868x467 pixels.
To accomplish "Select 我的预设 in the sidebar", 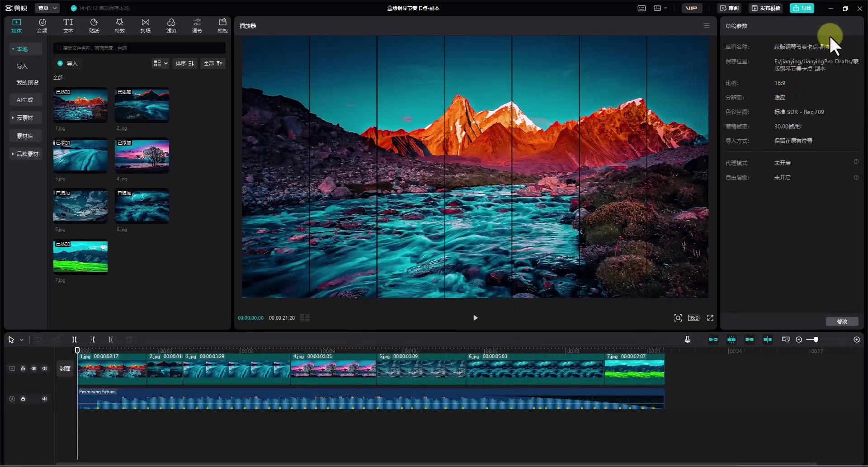I will click(x=27, y=82).
